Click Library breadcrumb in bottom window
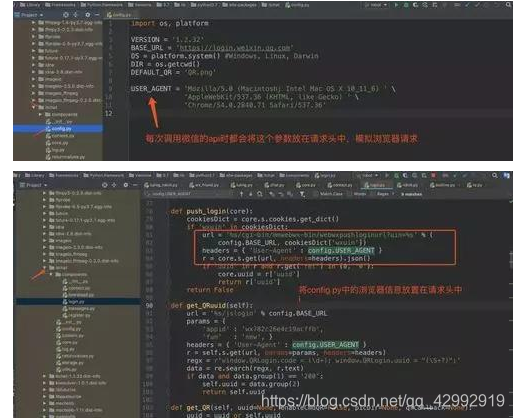 (x=35, y=175)
